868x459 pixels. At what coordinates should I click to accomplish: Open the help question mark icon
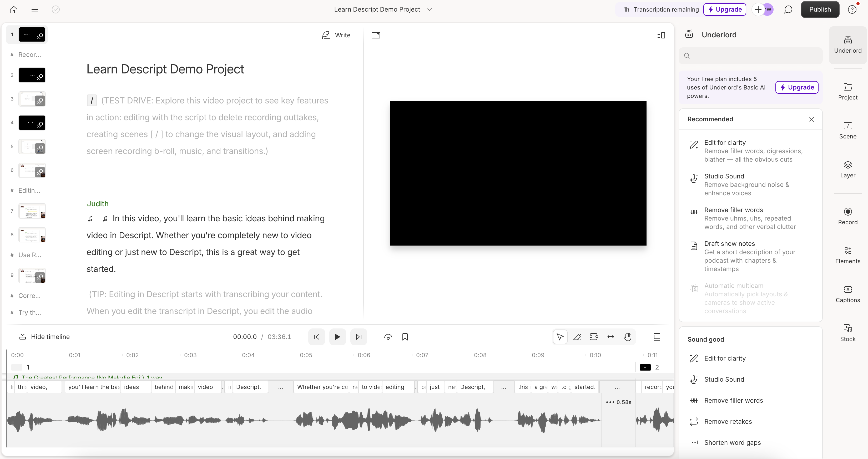click(x=852, y=9)
